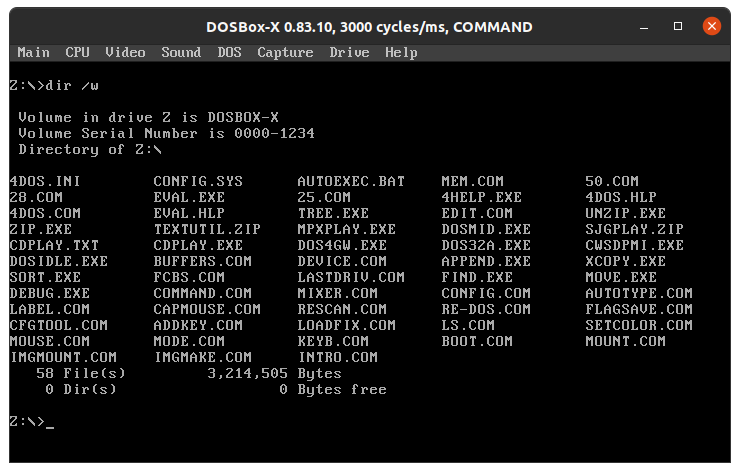Open the Video menu

(x=125, y=52)
